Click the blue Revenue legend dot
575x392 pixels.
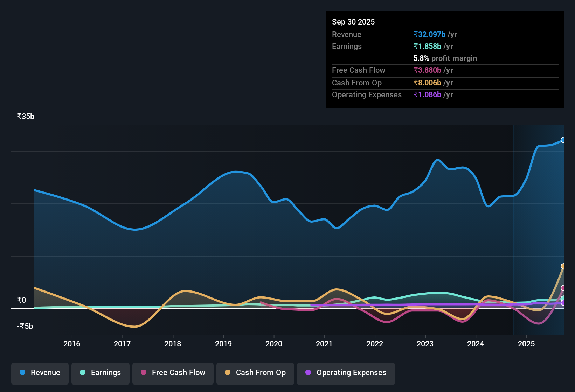[22, 373]
